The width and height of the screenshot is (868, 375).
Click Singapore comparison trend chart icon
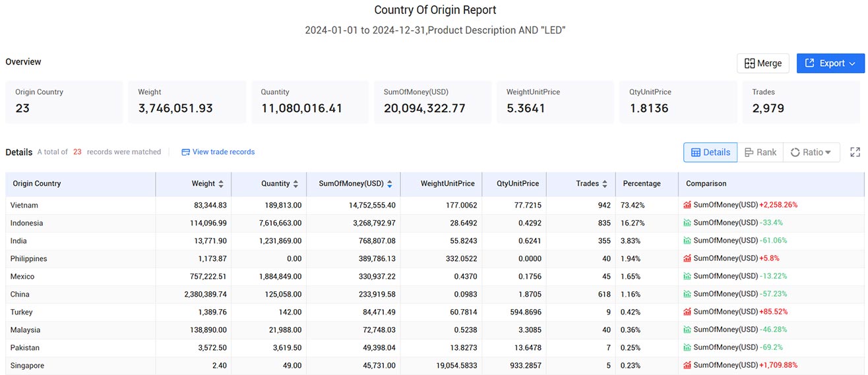point(688,365)
